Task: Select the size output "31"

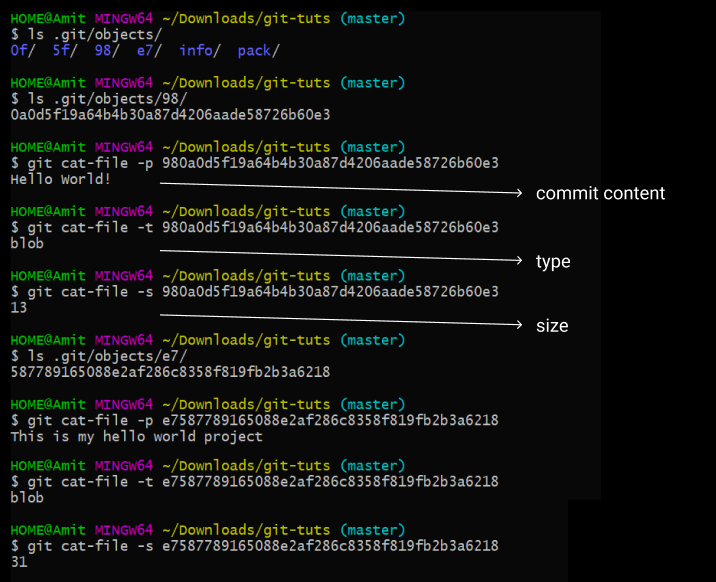Action: pos(19,562)
